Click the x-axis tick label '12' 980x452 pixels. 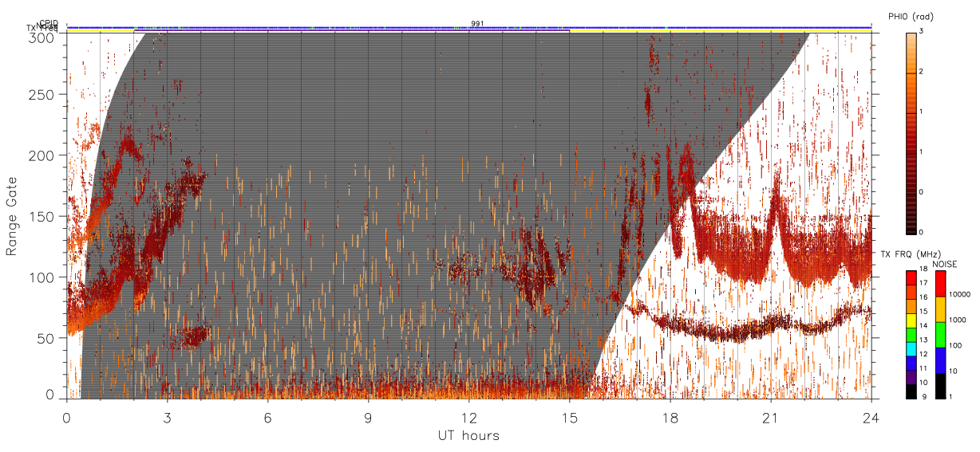(x=468, y=417)
